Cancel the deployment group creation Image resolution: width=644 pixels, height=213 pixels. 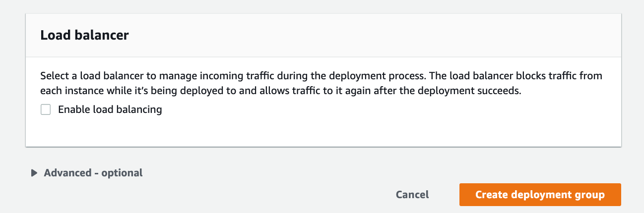(412, 195)
